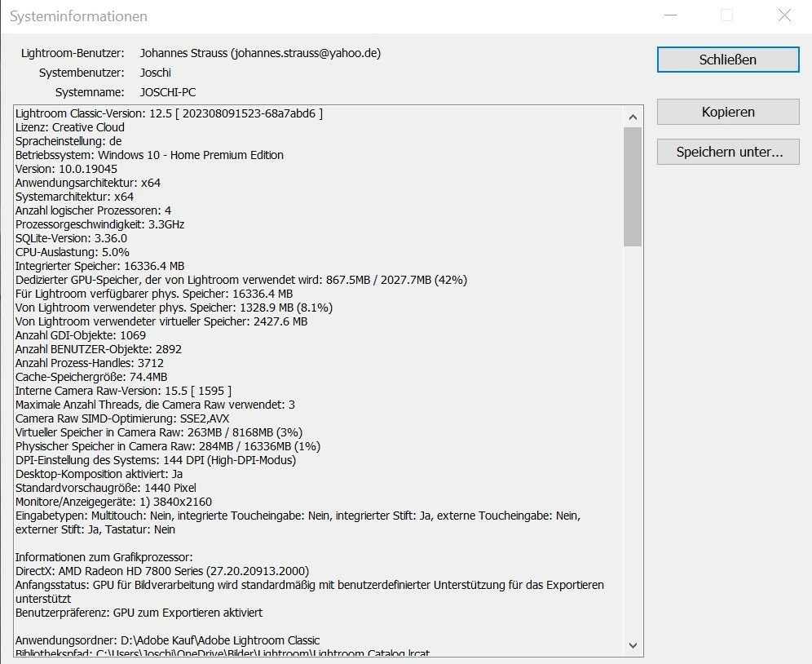This screenshot has width=812, height=664.
Task: Click Von Lightroom verwendeter phys. Speicher line
Action: pos(174,308)
